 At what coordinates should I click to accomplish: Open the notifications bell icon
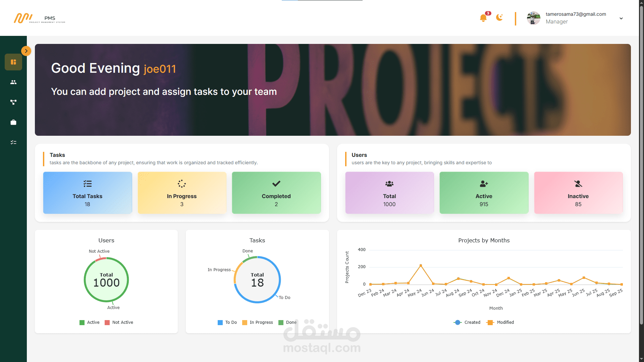click(x=483, y=18)
